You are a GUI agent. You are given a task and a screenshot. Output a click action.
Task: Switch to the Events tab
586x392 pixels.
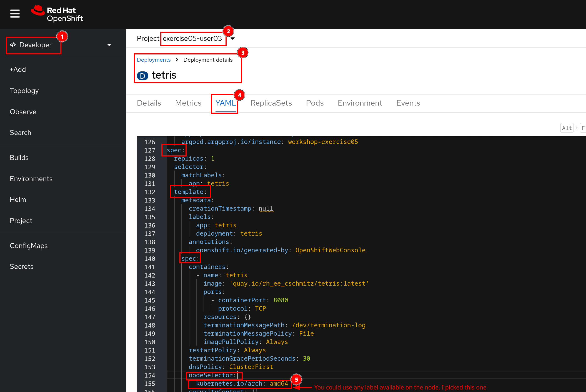click(408, 103)
